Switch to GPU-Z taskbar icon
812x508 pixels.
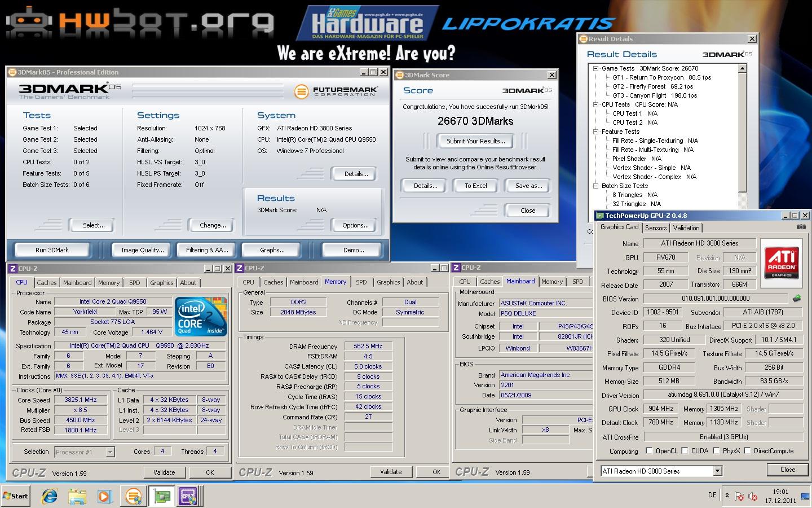point(162,496)
